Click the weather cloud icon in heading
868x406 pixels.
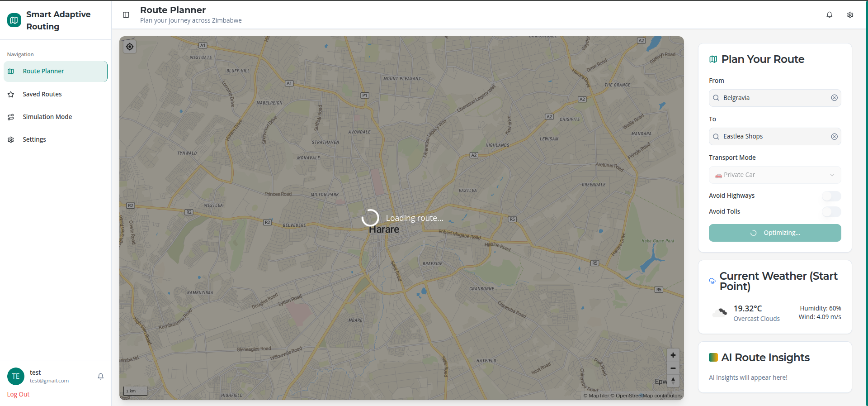point(712,281)
